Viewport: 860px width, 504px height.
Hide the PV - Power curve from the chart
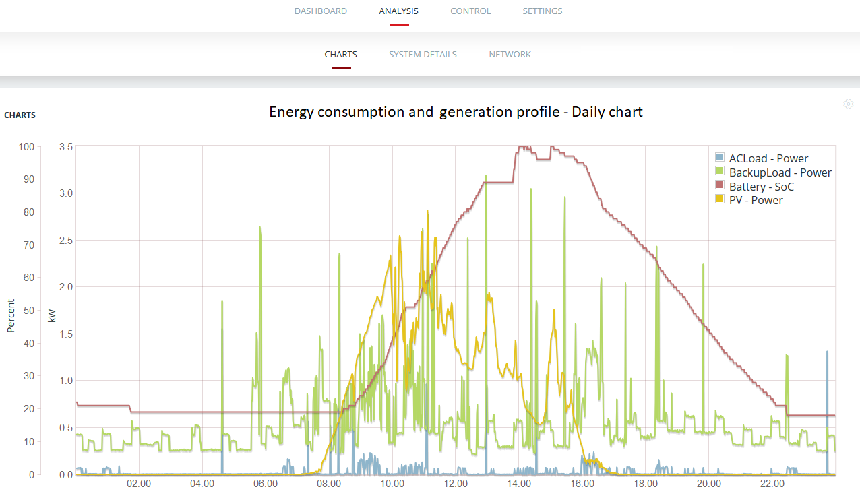pos(757,200)
